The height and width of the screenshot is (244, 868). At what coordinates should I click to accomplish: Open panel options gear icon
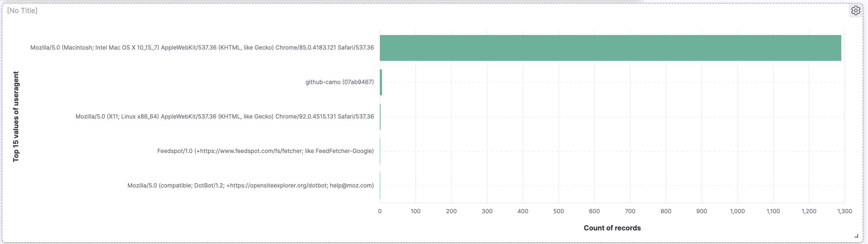(x=856, y=11)
